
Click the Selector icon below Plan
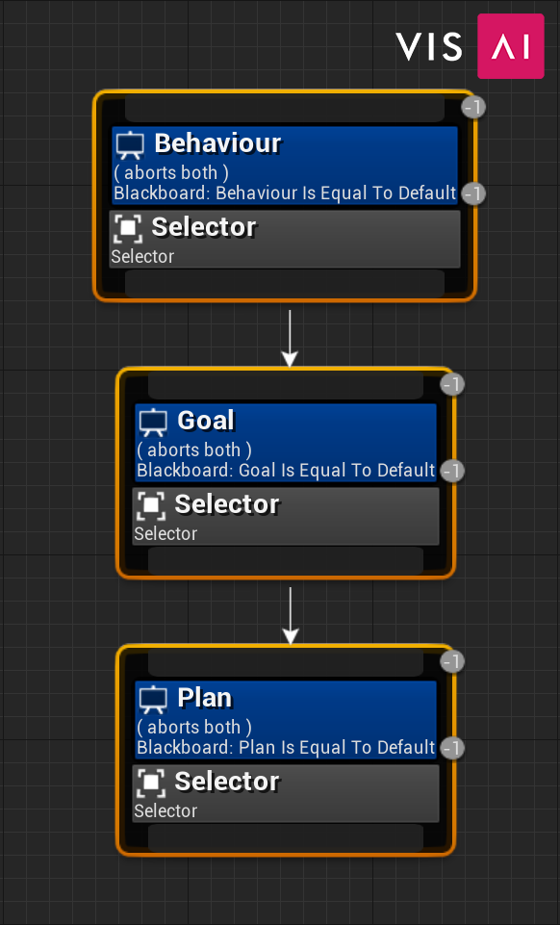tap(151, 783)
